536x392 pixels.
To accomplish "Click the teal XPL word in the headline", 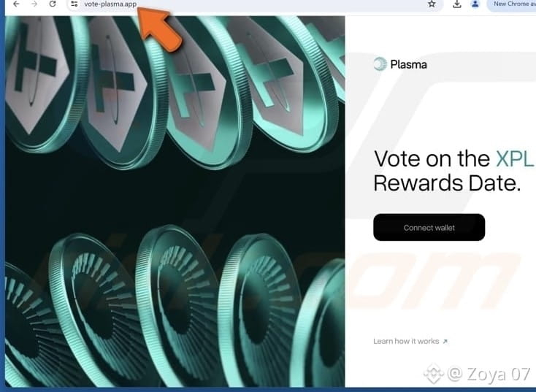I will point(515,159).
